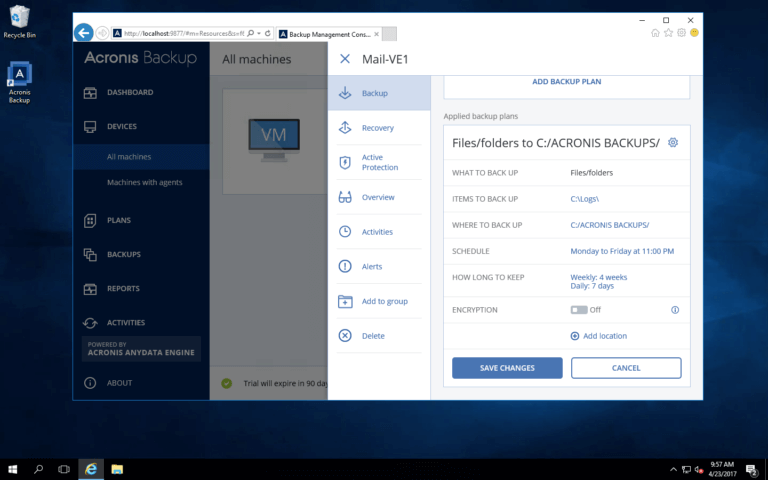Show hidden system tray icons

(x=673, y=470)
